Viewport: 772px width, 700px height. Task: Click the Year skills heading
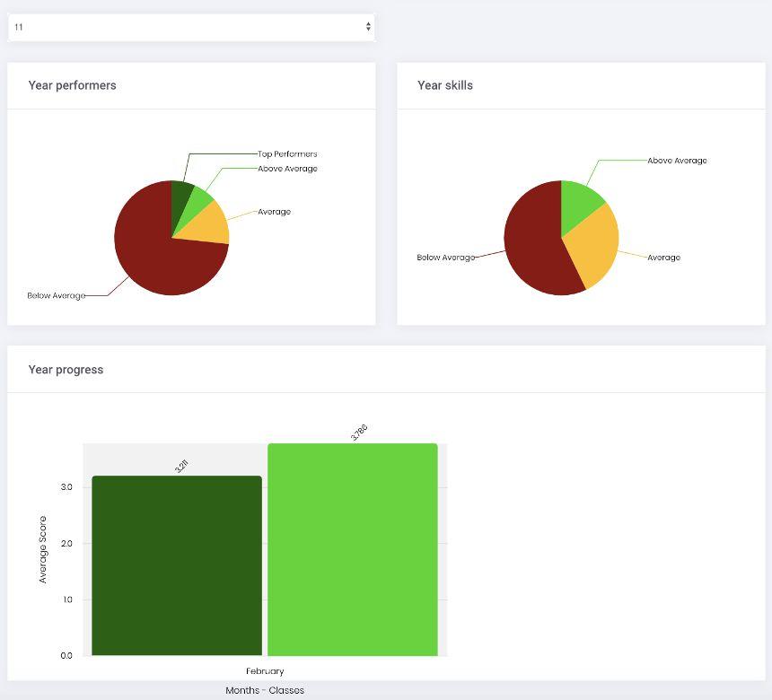tap(445, 85)
